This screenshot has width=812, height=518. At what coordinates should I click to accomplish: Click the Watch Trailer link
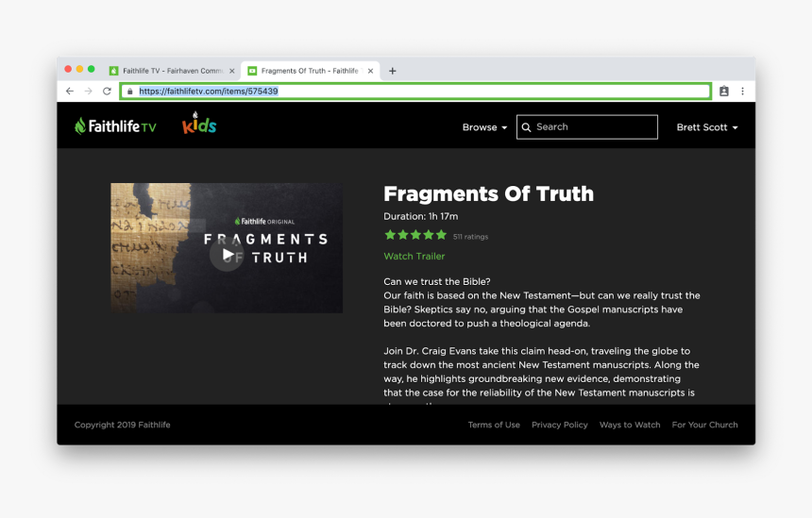point(414,256)
